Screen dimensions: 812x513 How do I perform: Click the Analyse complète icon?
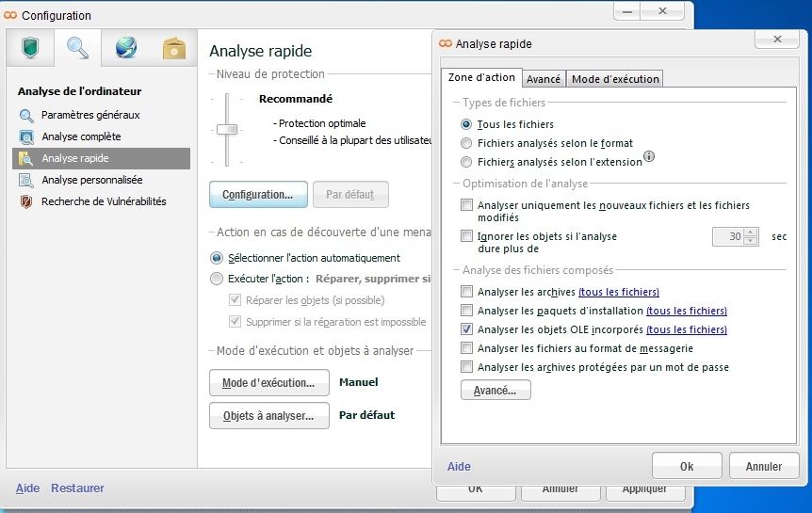tap(26, 136)
